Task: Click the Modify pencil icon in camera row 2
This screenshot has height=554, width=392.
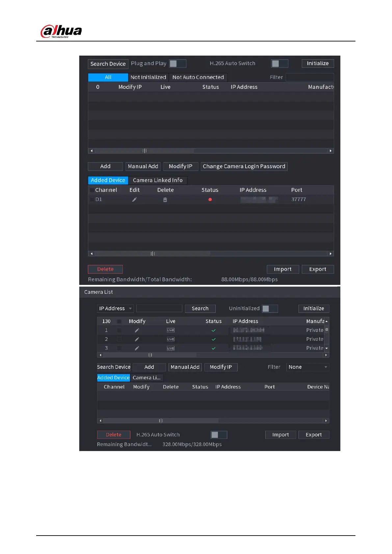Action: click(x=137, y=339)
